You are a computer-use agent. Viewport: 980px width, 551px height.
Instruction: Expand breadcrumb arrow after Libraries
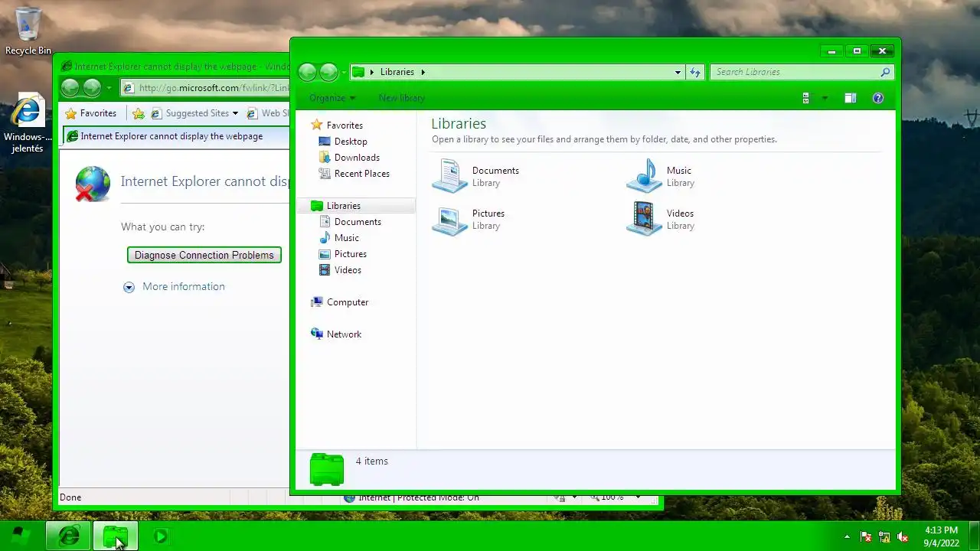pos(423,72)
